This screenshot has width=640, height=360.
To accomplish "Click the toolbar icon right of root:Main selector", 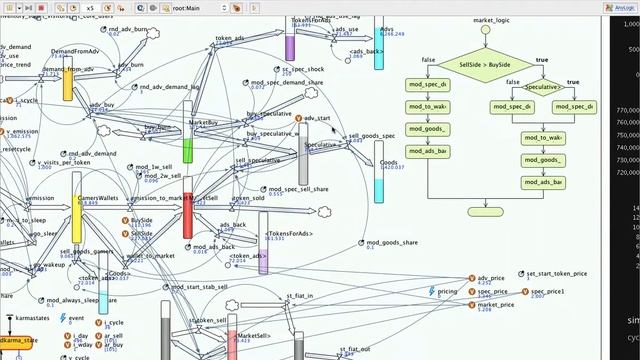I will pos(237,8).
